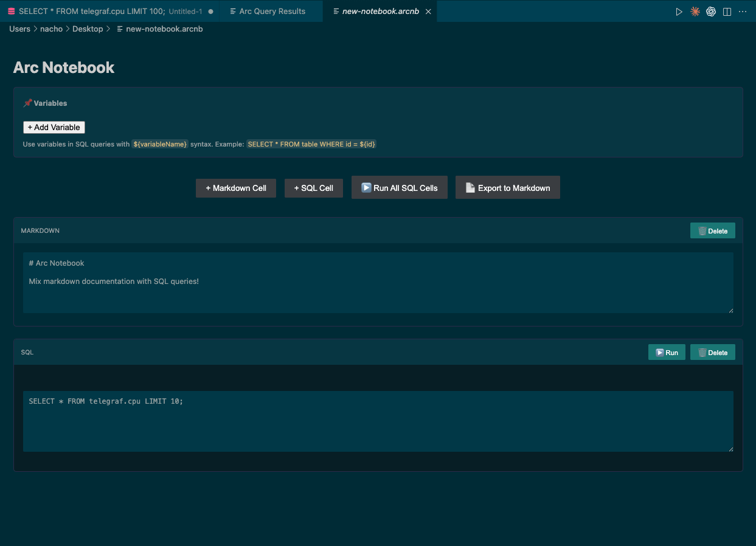Run the SQL cell

tap(667, 353)
